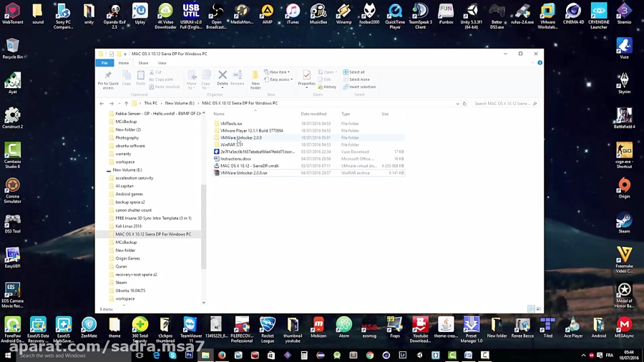The image size is (644, 362).
Task: Go back with the Back arrow
Action: pos(102,104)
